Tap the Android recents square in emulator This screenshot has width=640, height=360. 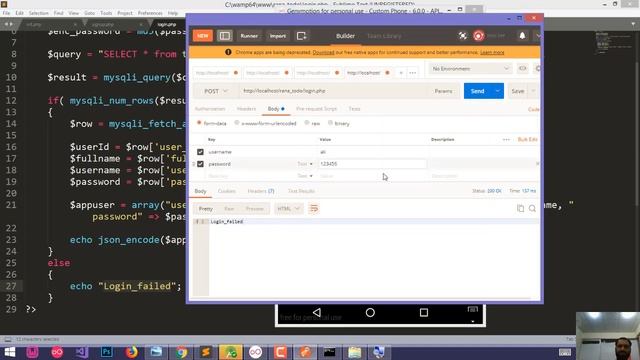(424, 313)
